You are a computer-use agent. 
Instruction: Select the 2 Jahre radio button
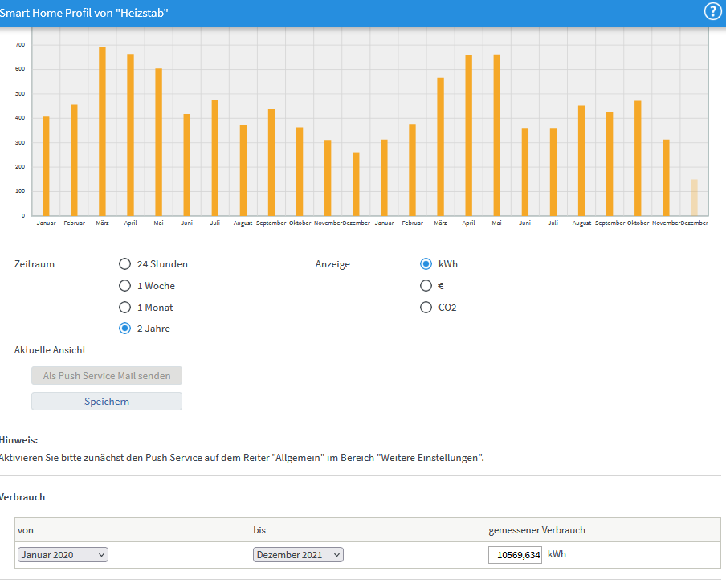tap(124, 329)
